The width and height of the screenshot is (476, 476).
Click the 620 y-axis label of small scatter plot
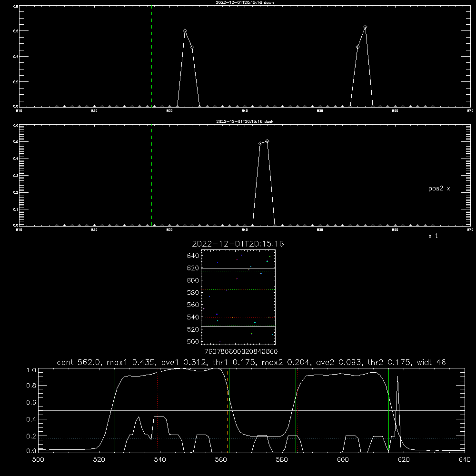193,268
